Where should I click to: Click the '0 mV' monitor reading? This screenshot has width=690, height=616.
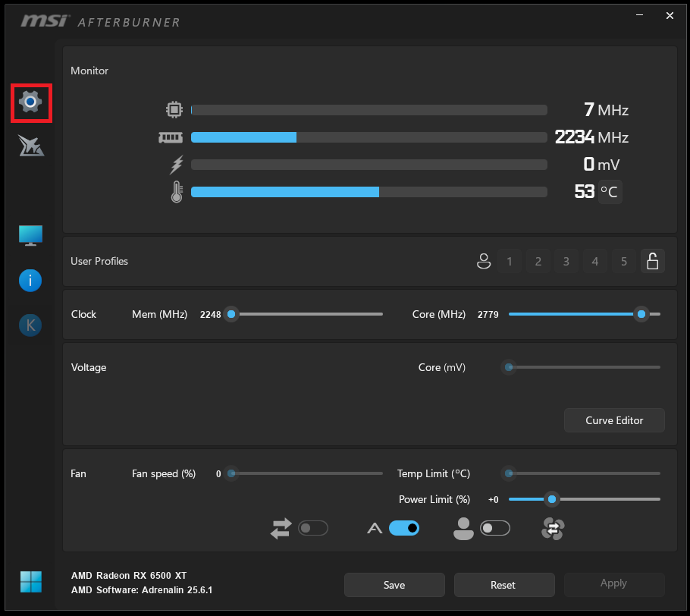[601, 164]
